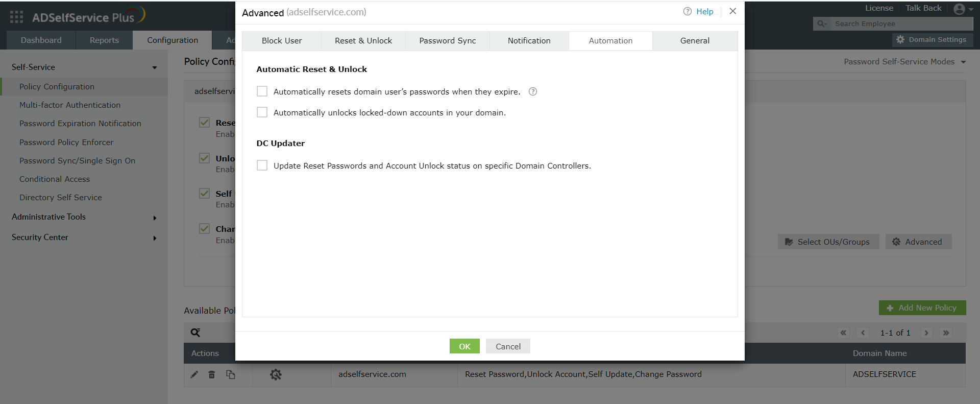Click the edit pencil icon for adselfservice.com policy
This screenshot has width=980, height=404.
tap(194, 375)
